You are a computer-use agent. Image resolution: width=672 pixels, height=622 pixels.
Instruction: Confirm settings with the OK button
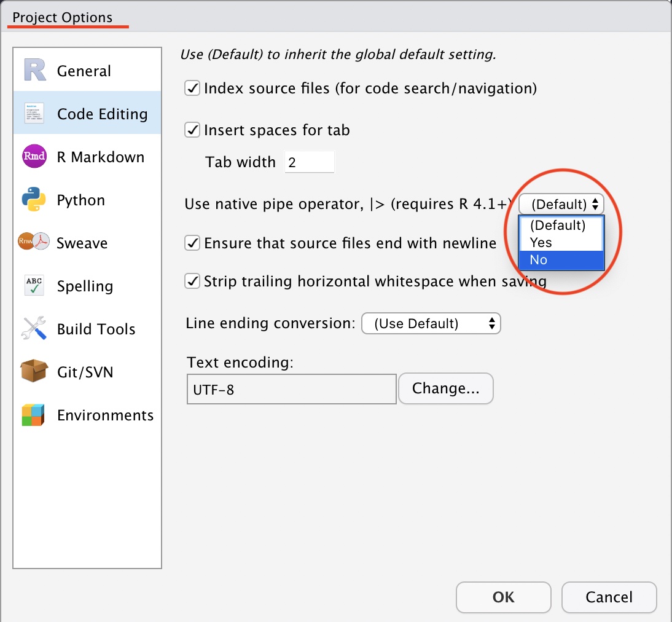coord(503,597)
